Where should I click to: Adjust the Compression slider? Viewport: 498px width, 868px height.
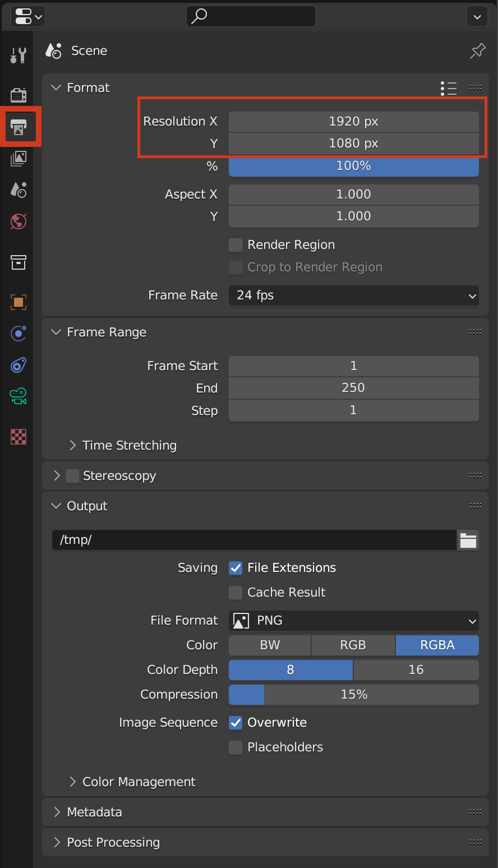(x=353, y=695)
